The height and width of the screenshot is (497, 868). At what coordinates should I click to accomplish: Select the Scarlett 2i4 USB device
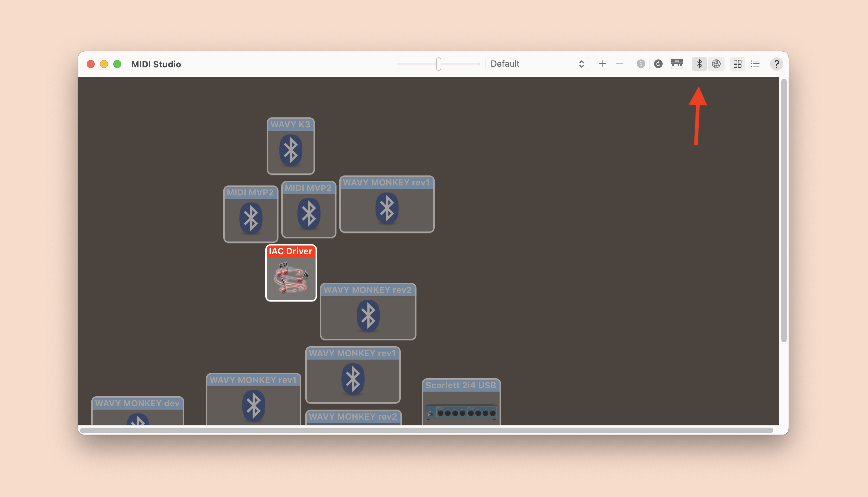(461, 402)
